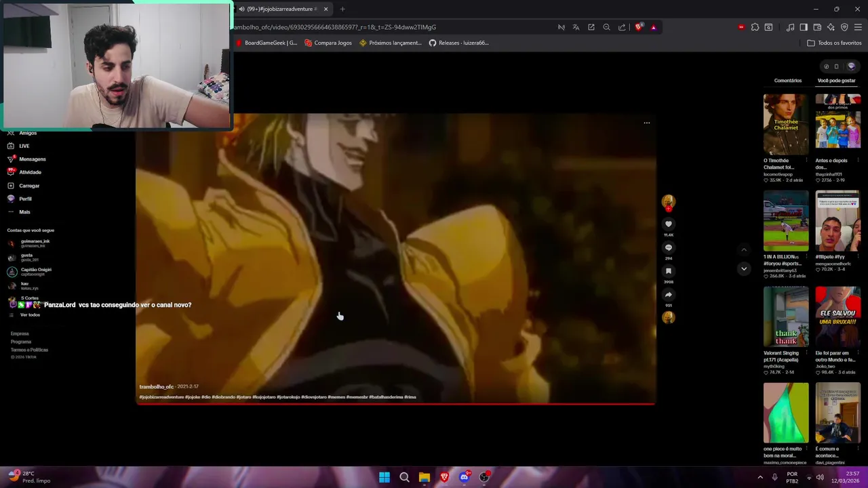The image size is (868, 488).
Task: Open Brave media playlist music icon
Action: tap(790, 27)
